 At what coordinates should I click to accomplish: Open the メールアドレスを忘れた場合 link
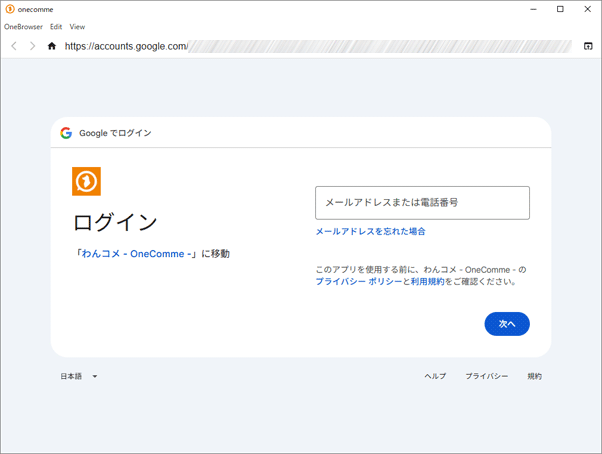pyautogui.click(x=370, y=231)
